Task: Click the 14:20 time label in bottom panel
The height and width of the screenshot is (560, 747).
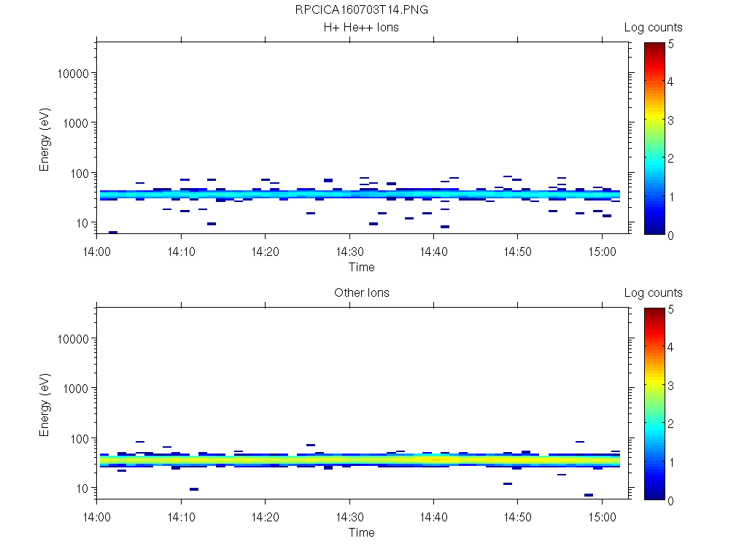Action: pyautogui.click(x=266, y=517)
